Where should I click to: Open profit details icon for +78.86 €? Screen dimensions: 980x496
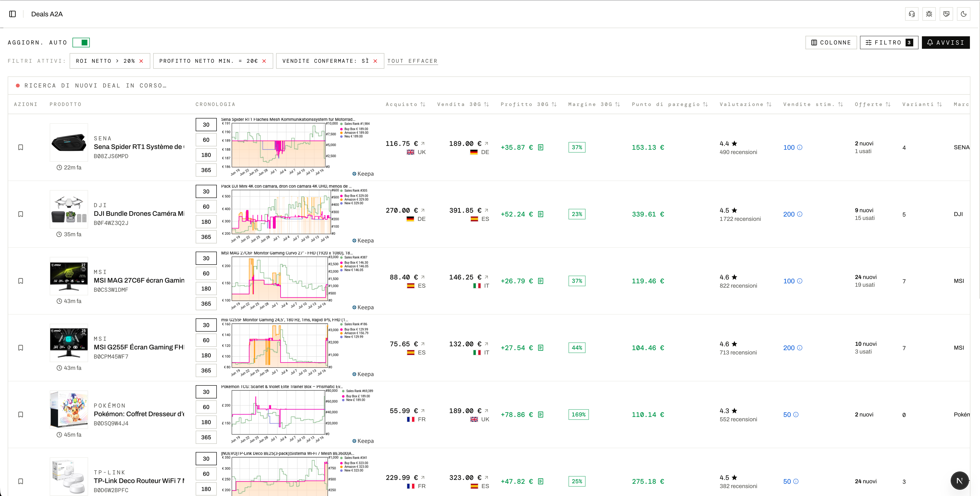541,415
